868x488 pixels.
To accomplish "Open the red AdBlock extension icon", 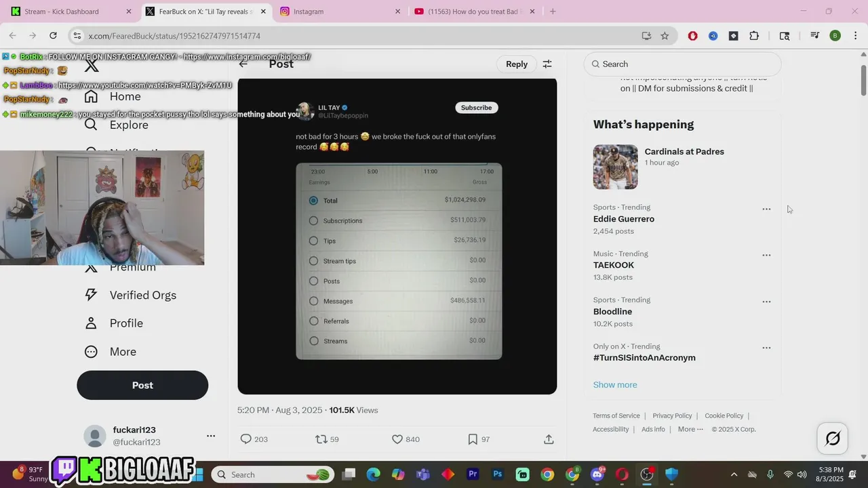I will 692,36.
